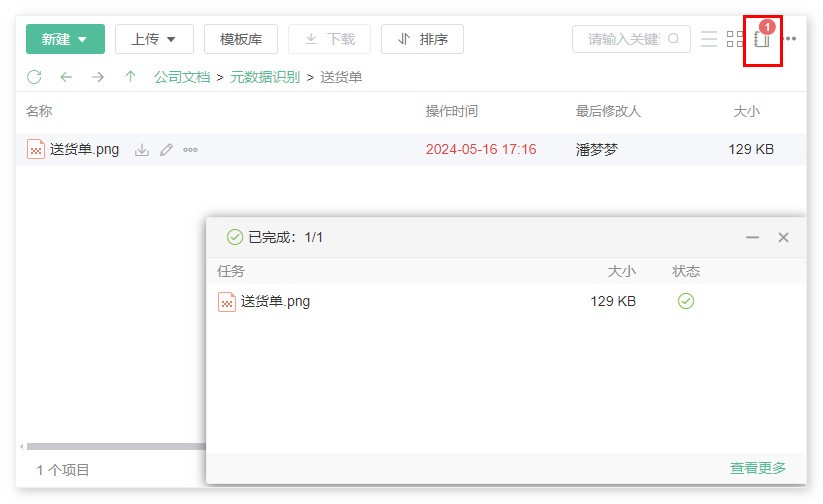Go up to parent folder
This screenshot has height=504, width=823.
[x=130, y=77]
